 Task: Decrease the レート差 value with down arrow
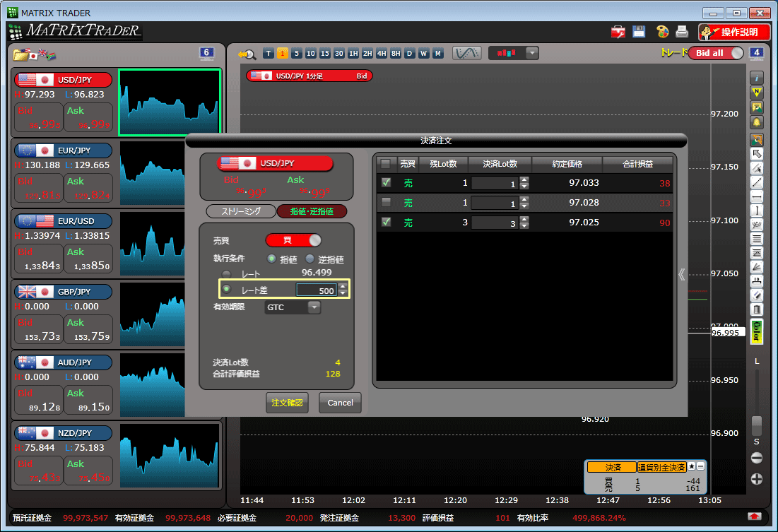click(x=343, y=292)
